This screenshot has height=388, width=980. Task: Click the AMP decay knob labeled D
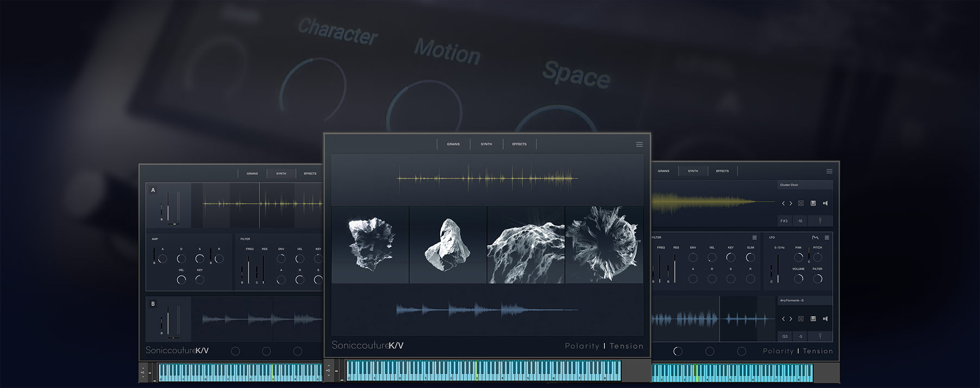click(x=181, y=259)
